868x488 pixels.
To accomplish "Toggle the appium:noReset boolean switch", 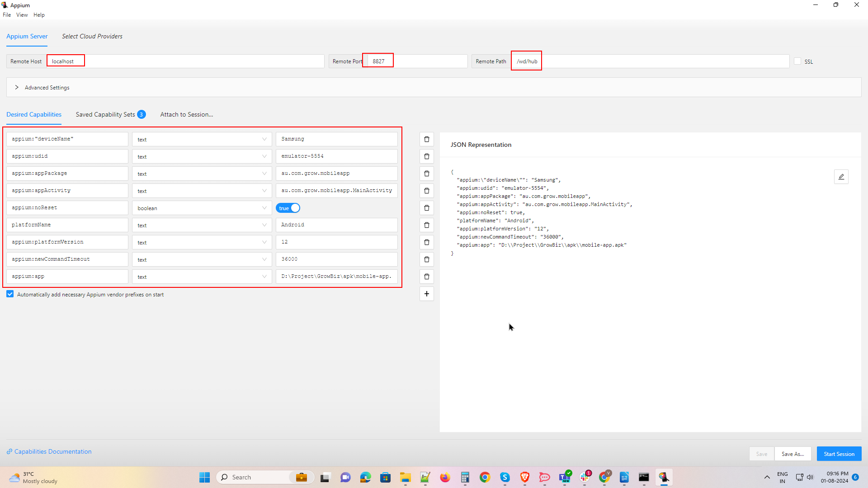I will coord(288,208).
